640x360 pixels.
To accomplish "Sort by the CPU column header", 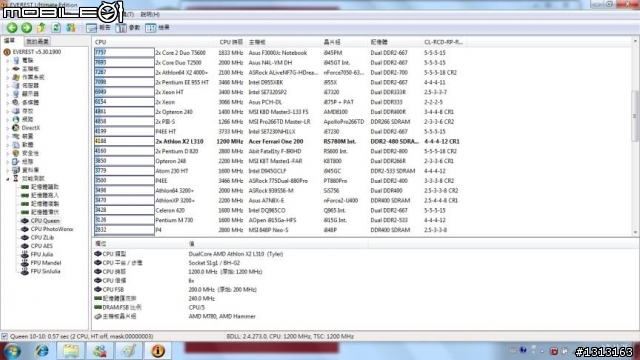I will [x=153, y=42].
